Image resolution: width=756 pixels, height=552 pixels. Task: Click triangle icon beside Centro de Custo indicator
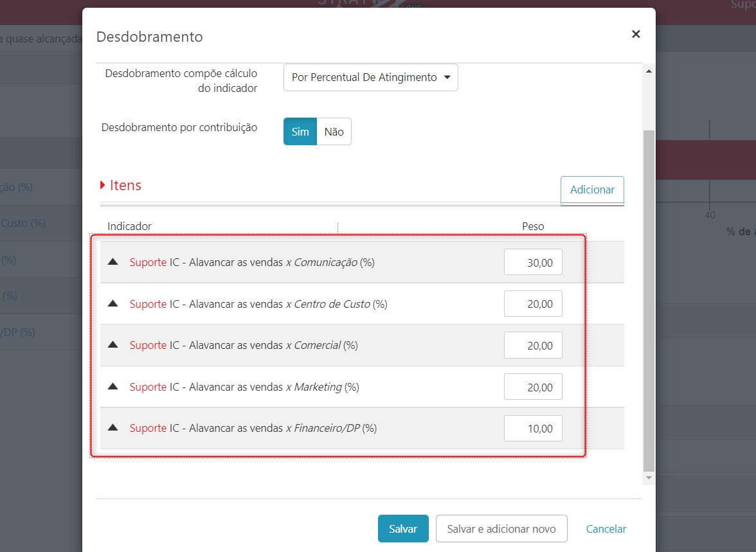coord(113,303)
